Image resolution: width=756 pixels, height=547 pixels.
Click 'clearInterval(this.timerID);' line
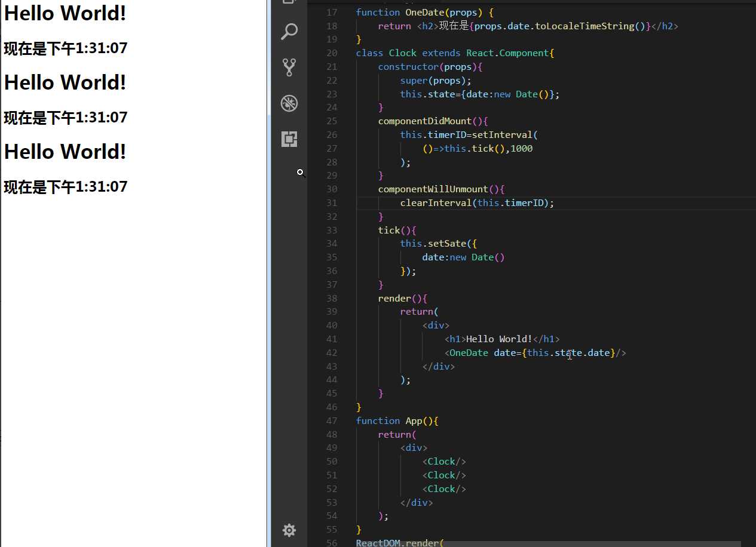pos(477,203)
